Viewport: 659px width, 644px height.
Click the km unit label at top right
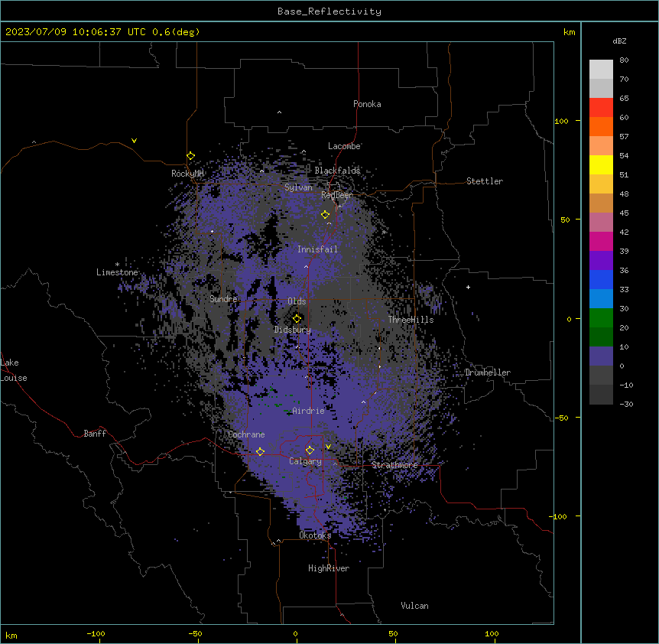click(569, 32)
